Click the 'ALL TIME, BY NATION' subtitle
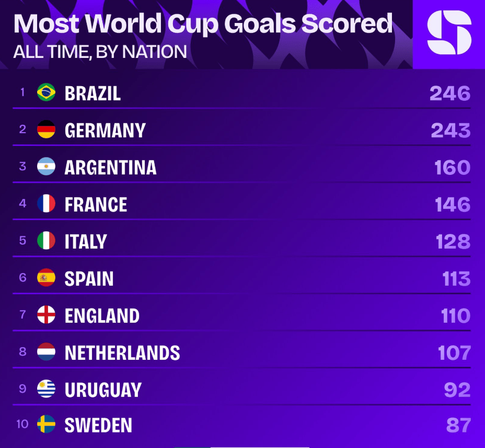Screen dimensions: 485x448 click(100, 52)
